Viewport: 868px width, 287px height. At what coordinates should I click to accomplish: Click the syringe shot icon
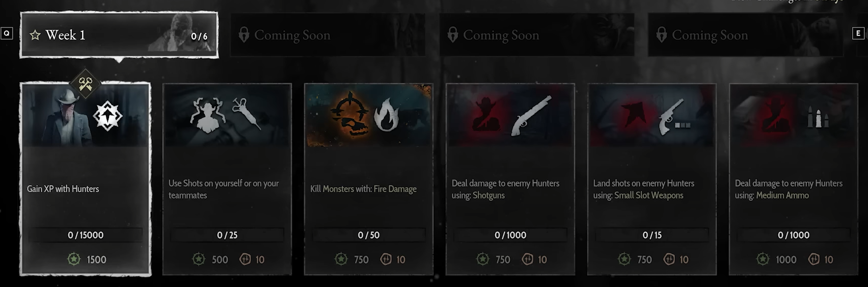point(247,113)
